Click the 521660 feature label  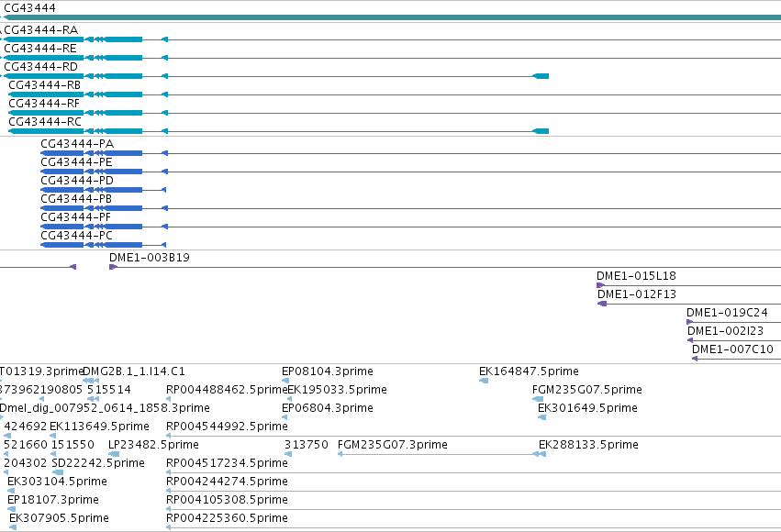[x=26, y=446]
